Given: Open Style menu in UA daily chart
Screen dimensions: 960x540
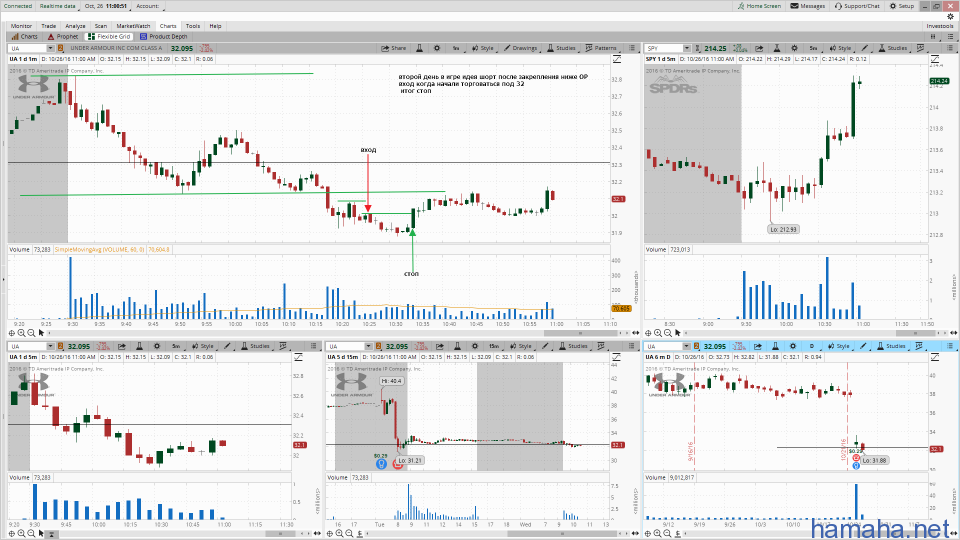Looking at the screenshot, I should coord(839,346).
